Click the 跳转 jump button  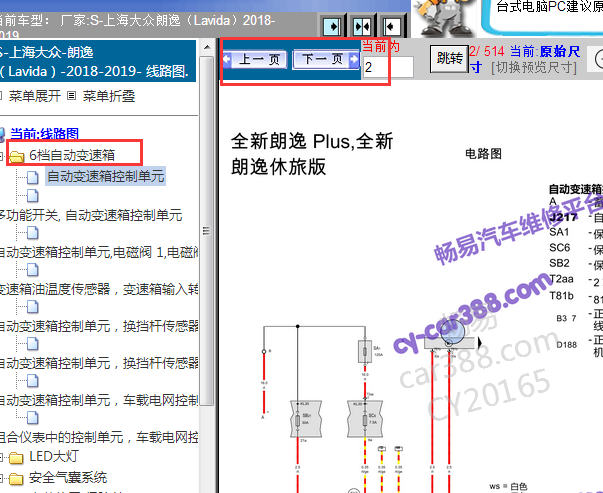pos(449,58)
